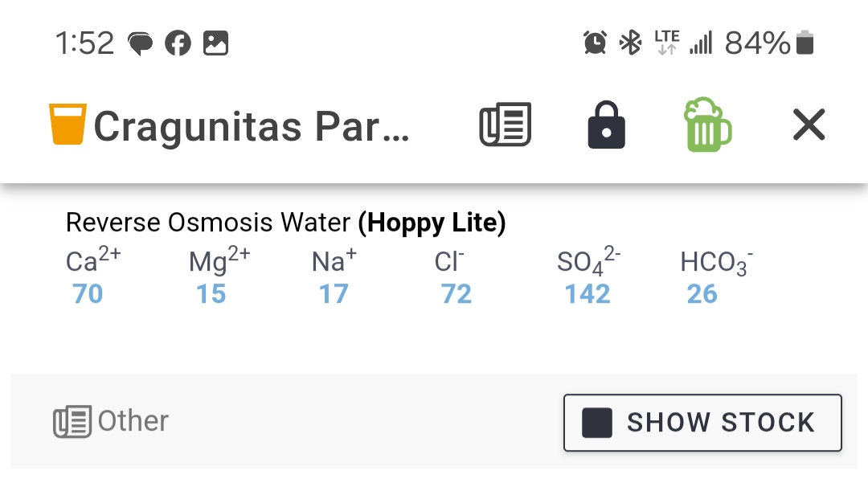Select the Ca2+ value 70
Viewport: 868px width, 495px height.
(88, 293)
